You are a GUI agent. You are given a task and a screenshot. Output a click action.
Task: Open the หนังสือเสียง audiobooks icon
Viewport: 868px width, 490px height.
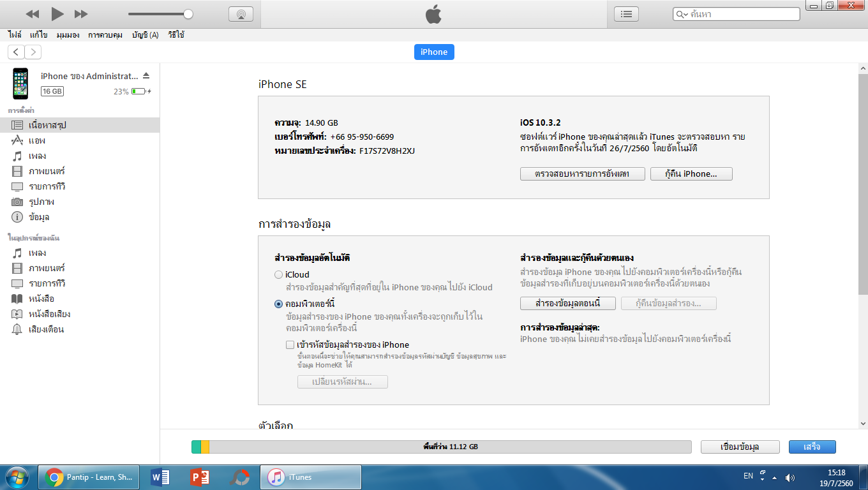coord(17,314)
